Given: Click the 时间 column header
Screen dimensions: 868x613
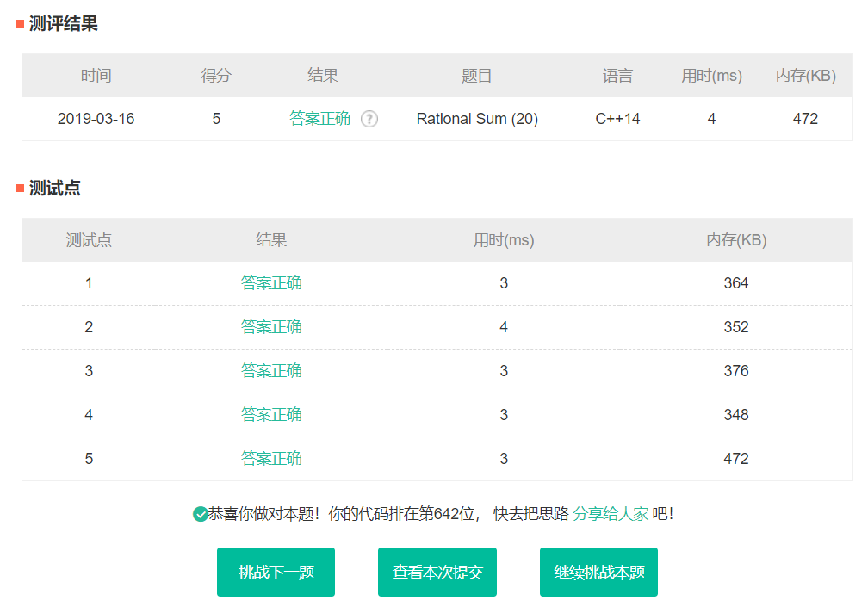Looking at the screenshot, I should [x=96, y=75].
